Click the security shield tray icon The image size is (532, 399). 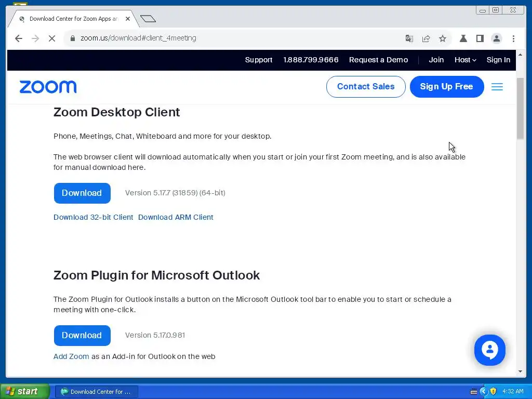(x=494, y=392)
